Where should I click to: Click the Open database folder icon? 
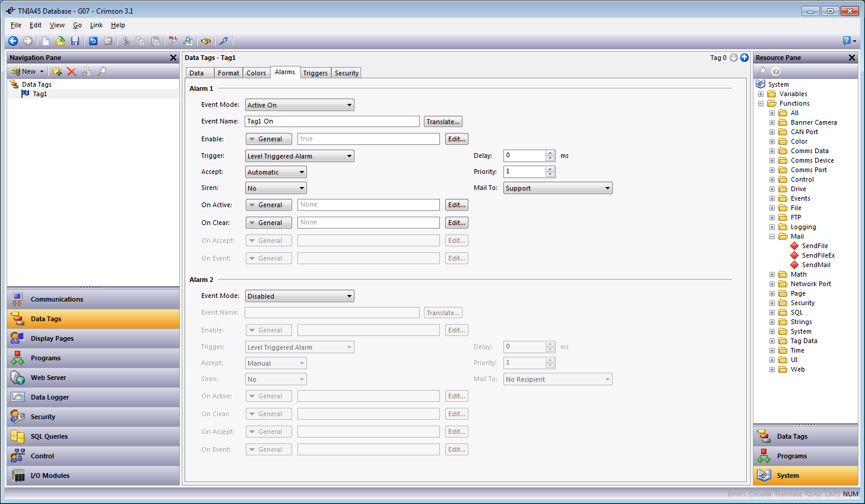pos(60,41)
